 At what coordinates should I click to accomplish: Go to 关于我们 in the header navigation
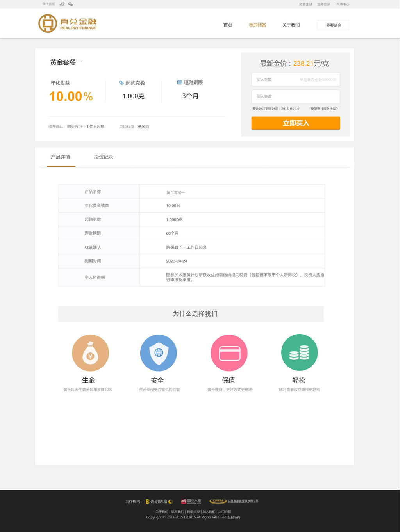click(291, 25)
